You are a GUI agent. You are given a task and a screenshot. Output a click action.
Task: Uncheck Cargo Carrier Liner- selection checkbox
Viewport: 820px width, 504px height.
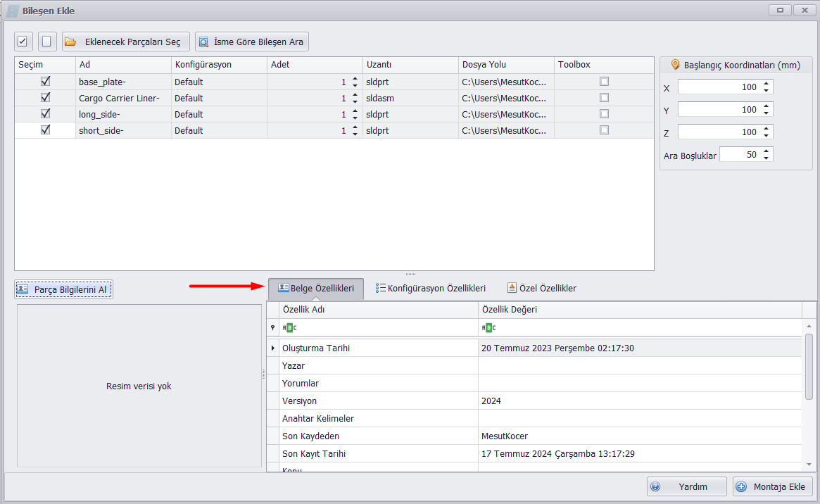(46, 98)
